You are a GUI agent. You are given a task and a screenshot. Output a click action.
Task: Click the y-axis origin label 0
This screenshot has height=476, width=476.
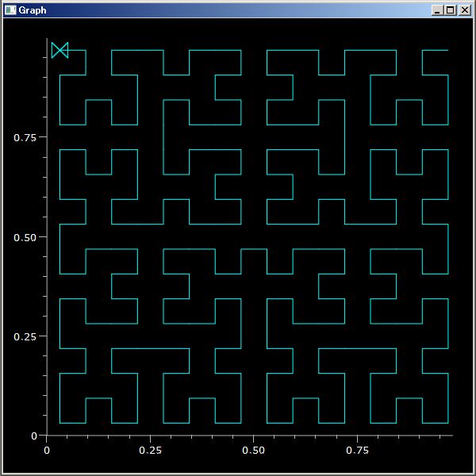pos(34,436)
